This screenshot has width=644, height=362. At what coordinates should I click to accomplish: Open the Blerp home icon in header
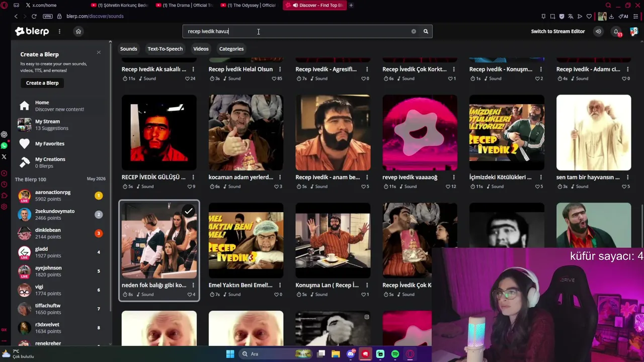click(78, 31)
